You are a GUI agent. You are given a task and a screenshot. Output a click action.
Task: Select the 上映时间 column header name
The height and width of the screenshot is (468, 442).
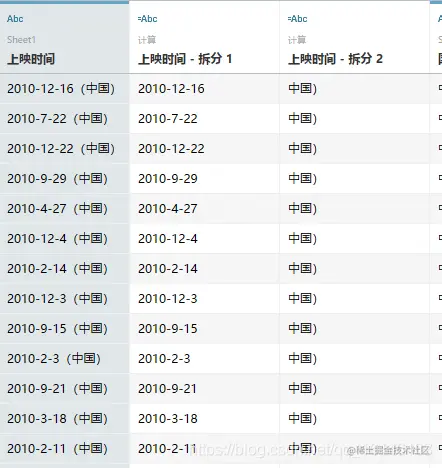(x=31, y=59)
